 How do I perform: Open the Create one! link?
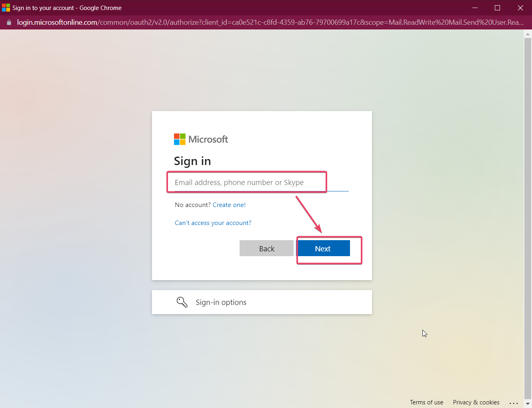(229, 205)
